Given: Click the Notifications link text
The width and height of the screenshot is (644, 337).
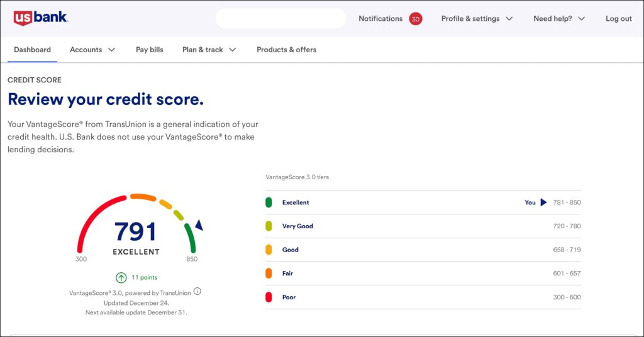Looking at the screenshot, I should [x=380, y=19].
